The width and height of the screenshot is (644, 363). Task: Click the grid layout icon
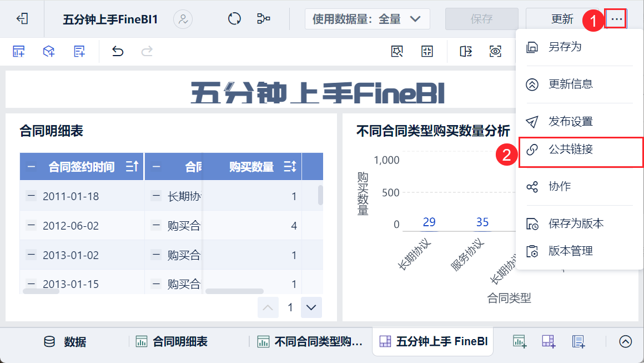[427, 51]
